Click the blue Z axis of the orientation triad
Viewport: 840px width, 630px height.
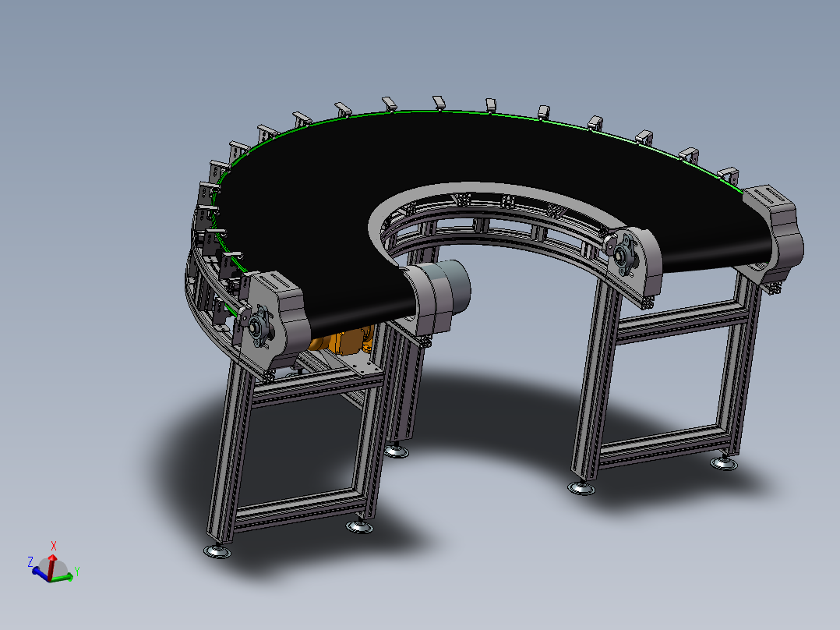click(x=41, y=573)
